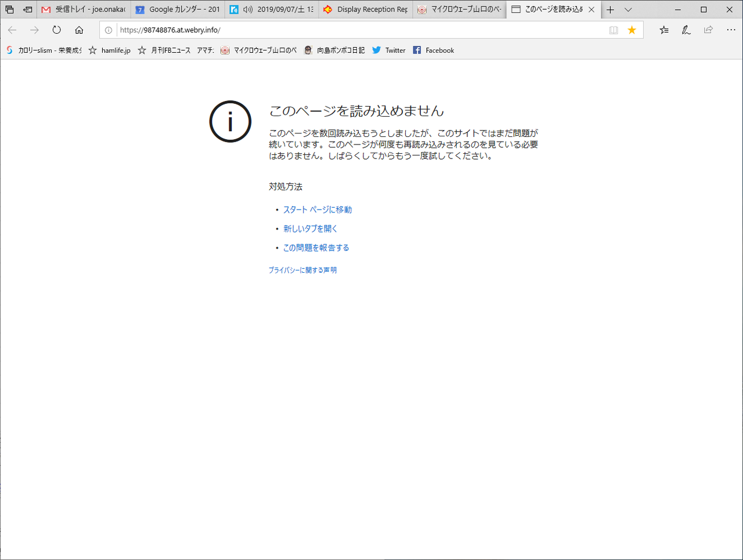Open 向島ポンポコ日記 favorite
The image size is (743, 560).
[x=334, y=50]
